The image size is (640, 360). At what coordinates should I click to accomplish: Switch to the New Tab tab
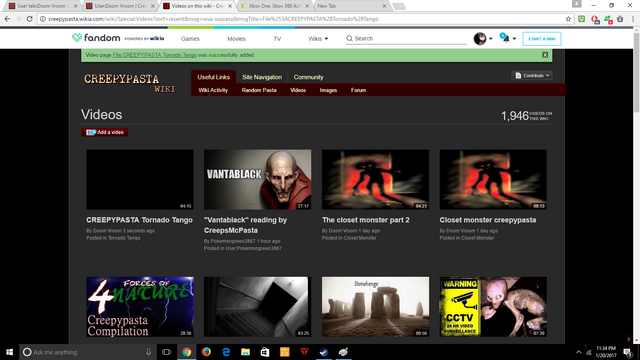coord(350,6)
